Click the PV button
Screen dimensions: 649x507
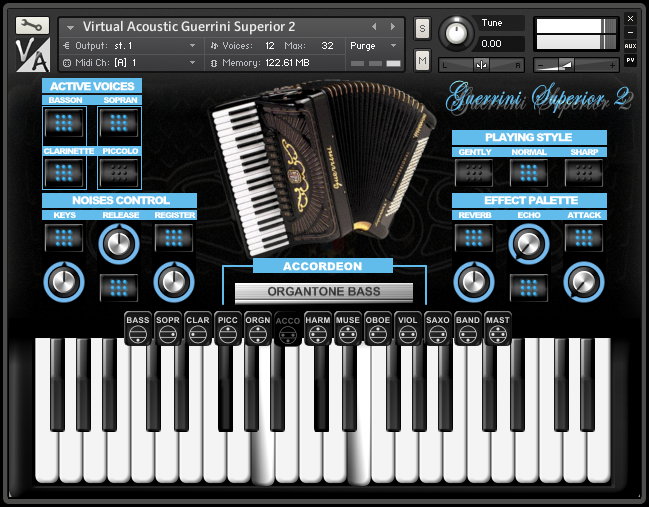coord(630,60)
